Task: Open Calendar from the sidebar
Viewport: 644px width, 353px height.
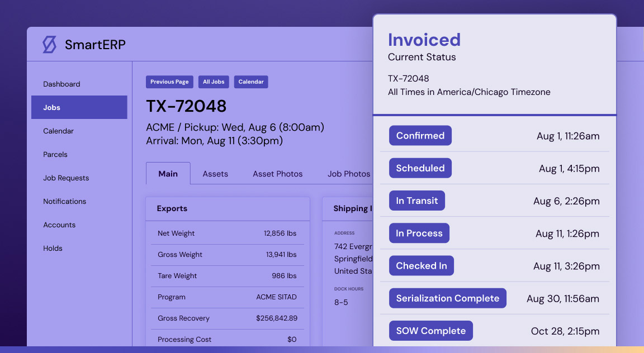Action: [x=58, y=131]
